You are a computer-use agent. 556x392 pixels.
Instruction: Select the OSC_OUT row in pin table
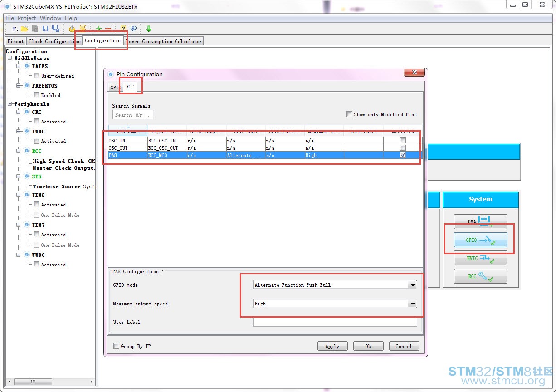click(x=265, y=148)
